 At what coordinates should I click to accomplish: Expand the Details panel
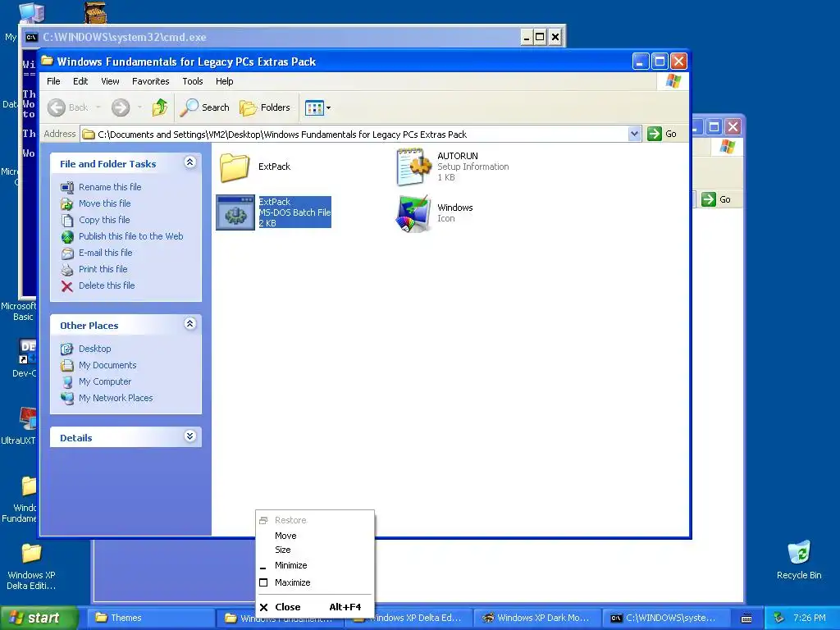pyautogui.click(x=189, y=436)
